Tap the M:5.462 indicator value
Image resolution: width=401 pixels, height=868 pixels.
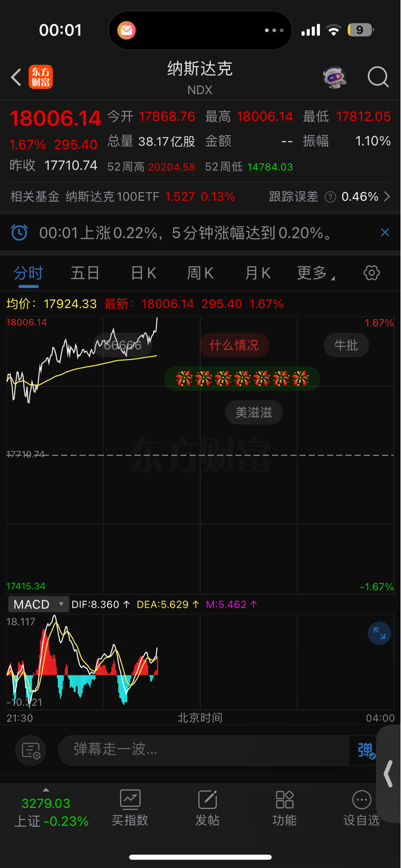(x=232, y=604)
